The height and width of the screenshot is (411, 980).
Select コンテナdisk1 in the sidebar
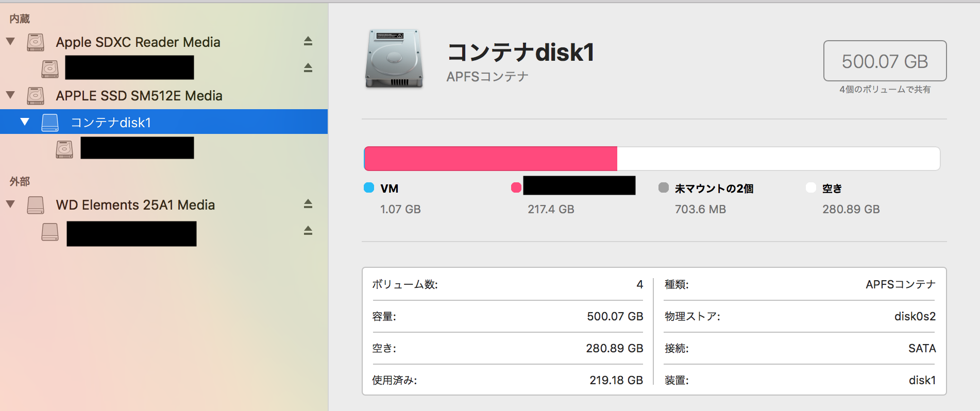click(111, 123)
